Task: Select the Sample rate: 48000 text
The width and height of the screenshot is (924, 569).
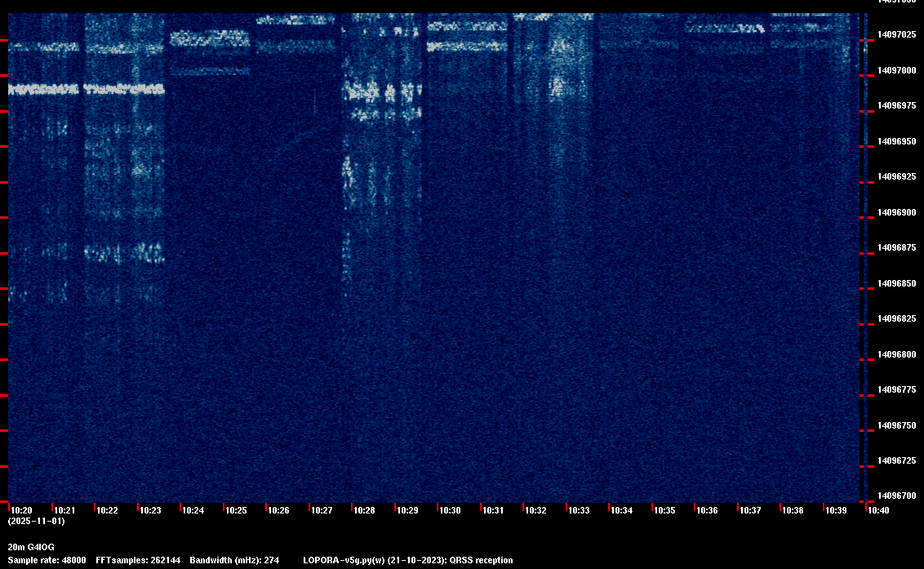Action: pos(47,560)
